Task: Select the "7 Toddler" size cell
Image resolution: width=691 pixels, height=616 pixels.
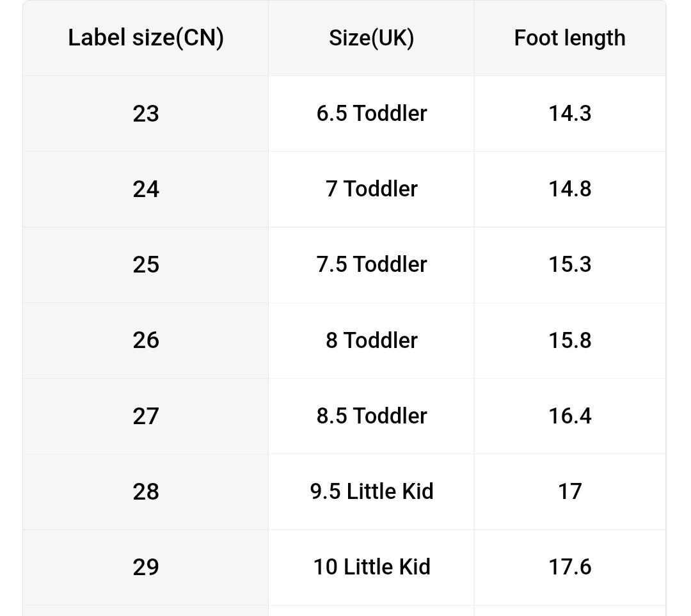Action: pyautogui.click(x=371, y=189)
